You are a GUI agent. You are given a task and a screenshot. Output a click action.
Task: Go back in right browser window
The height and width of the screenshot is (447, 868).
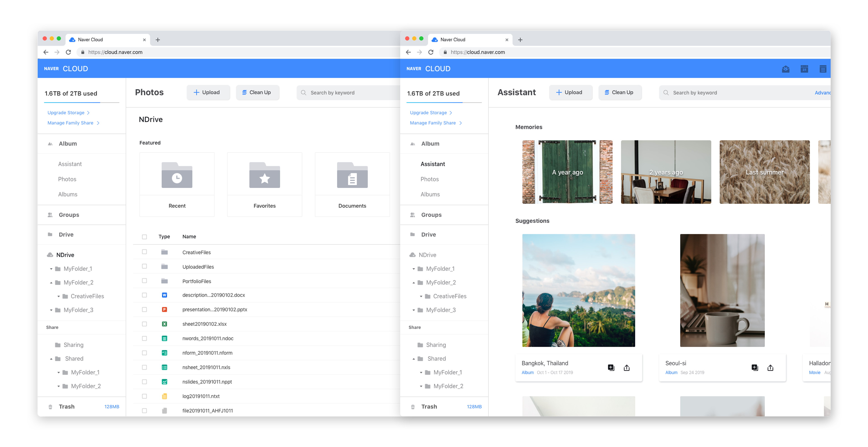[x=408, y=52]
